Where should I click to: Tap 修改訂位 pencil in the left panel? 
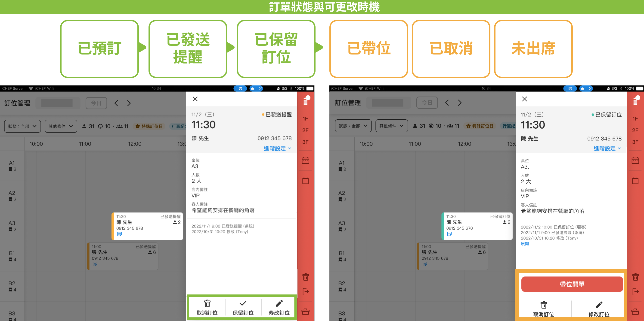pos(279,308)
